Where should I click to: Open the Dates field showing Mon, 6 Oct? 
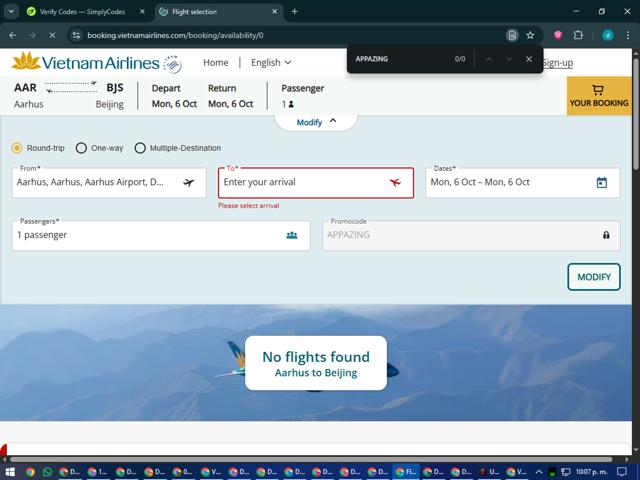523,183
